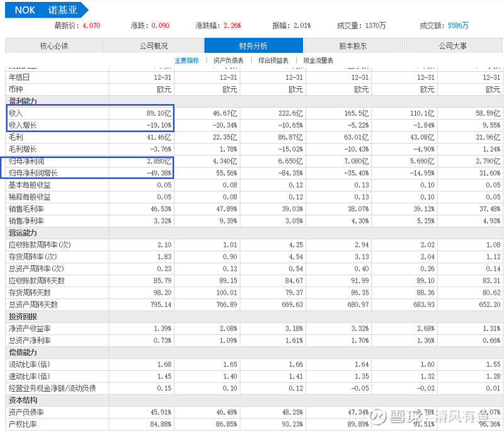This screenshot has width=504, height=432.
Task: Click inventory days value 100.01
Action: pos(227,293)
